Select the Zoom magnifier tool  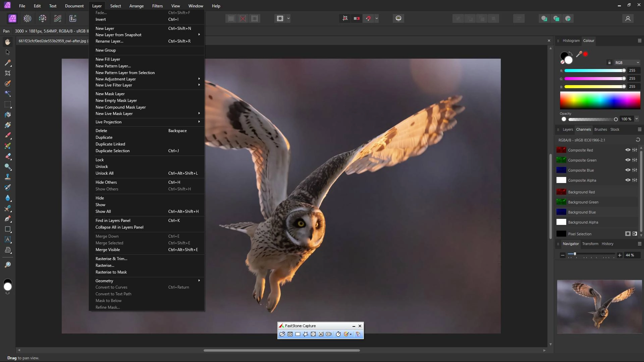point(8,265)
